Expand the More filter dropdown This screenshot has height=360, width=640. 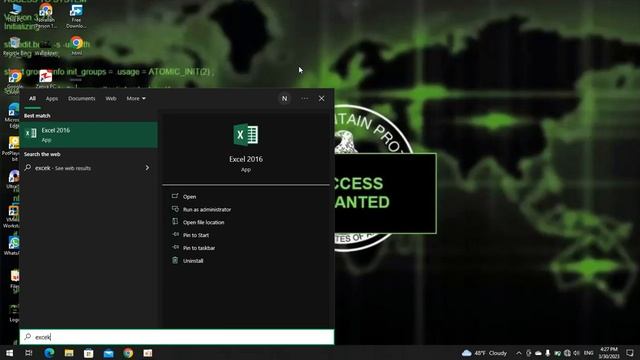click(x=136, y=98)
